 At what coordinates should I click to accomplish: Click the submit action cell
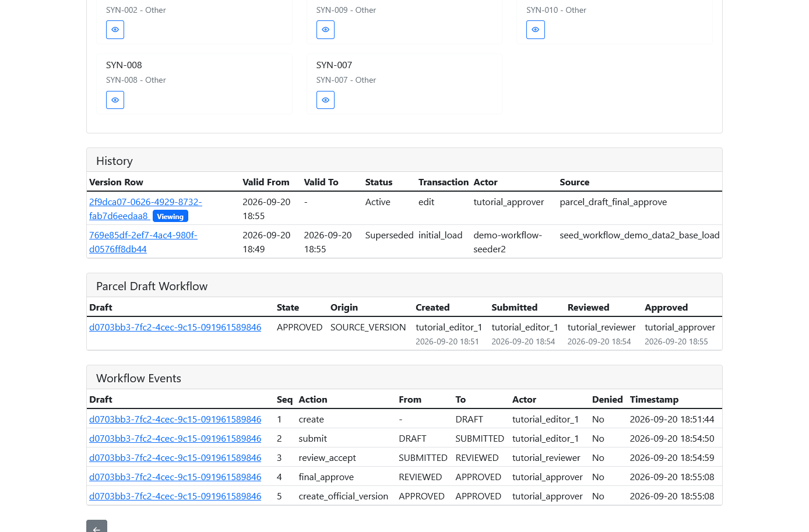coord(313,439)
